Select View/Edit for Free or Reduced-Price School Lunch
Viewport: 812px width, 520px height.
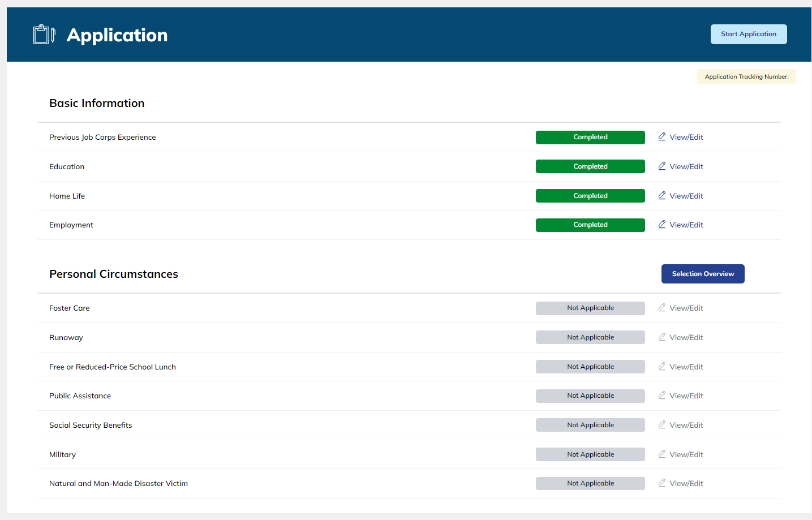[686, 367]
